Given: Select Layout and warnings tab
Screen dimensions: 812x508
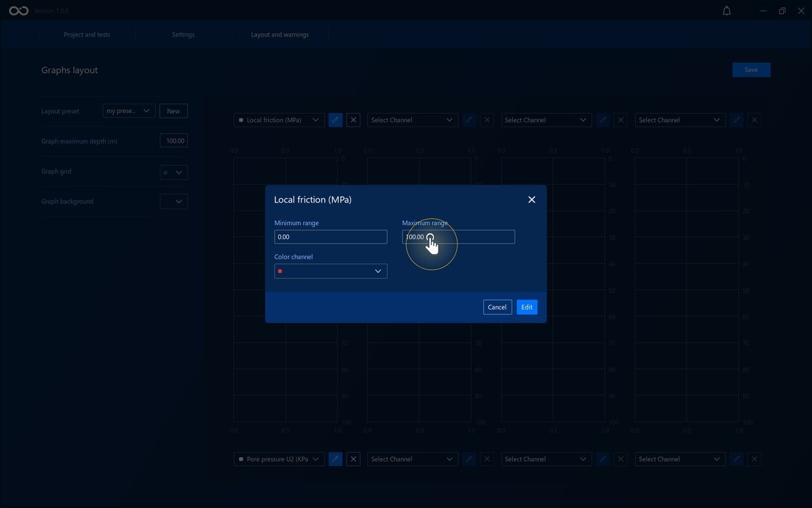Looking at the screenshot, I should click(280, 35).
